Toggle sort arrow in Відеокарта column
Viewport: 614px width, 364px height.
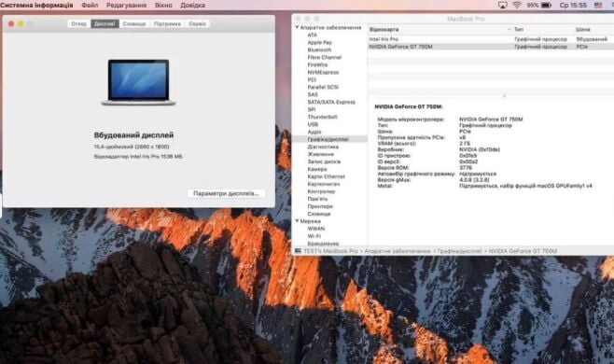tap(509, 29)
